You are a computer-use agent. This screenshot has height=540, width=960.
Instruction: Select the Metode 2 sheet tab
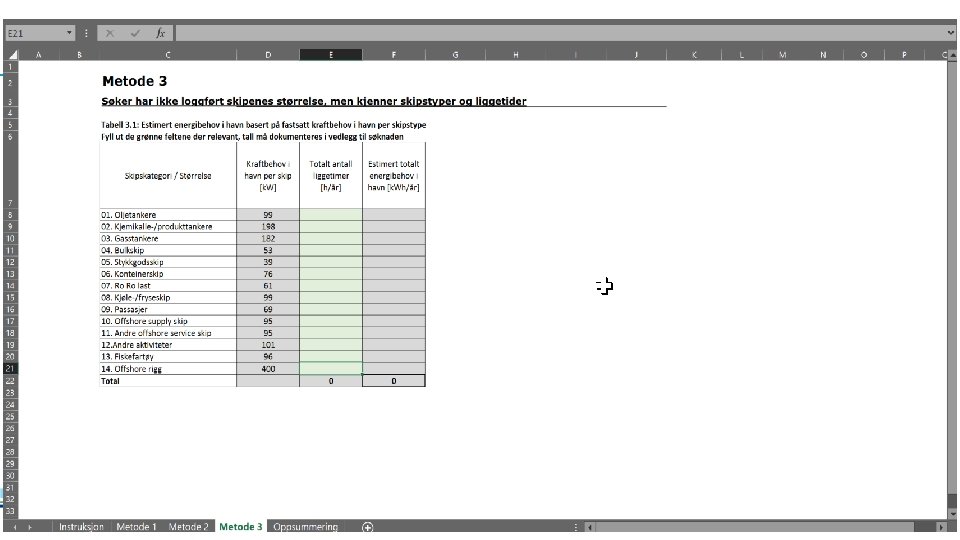coord(189,527)
